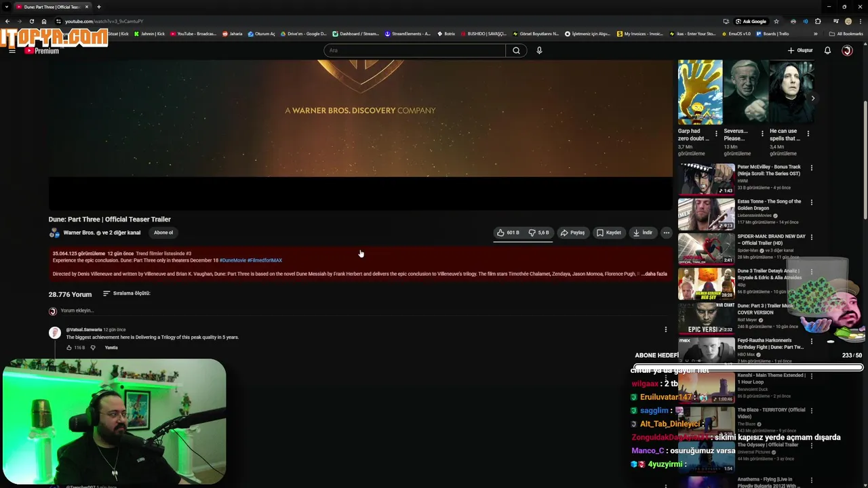Download video with İndir button

click(x=642, y=232)
